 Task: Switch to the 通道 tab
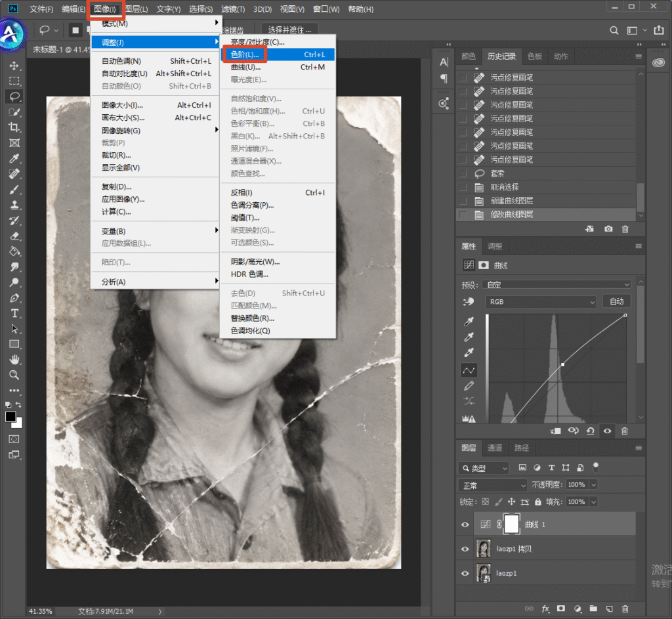point(495,448)
